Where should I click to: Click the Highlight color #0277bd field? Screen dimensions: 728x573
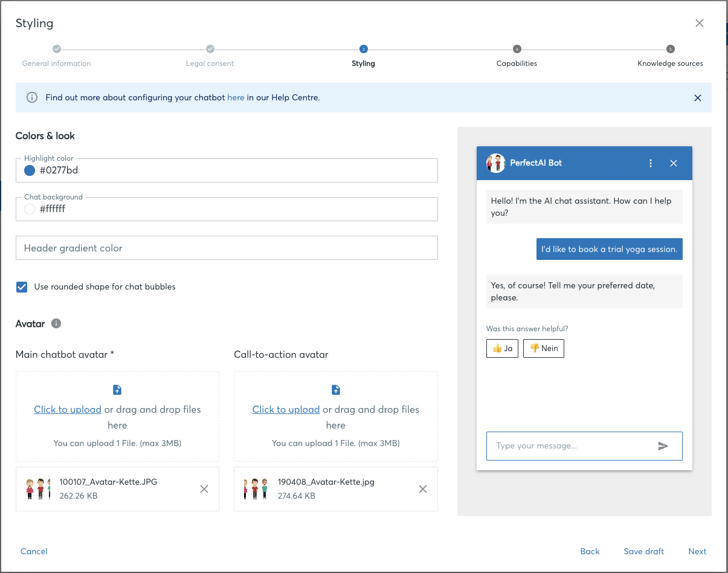pyautogui.click(x=227, y=170)
